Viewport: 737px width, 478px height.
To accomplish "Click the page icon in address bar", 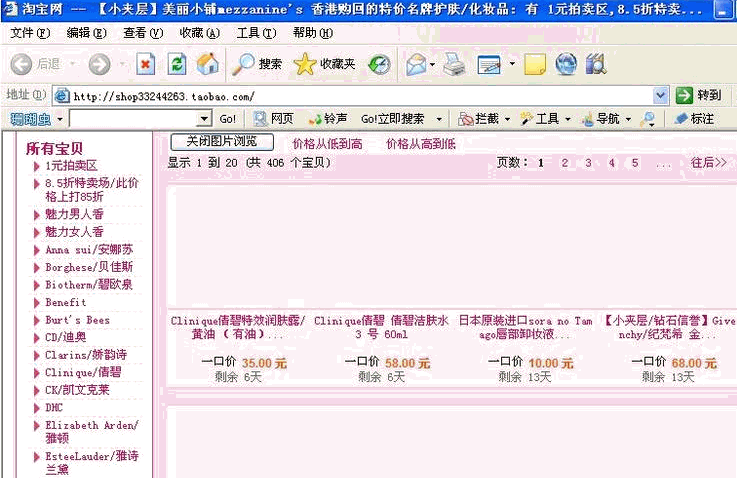I will click(x=62, y=96).
